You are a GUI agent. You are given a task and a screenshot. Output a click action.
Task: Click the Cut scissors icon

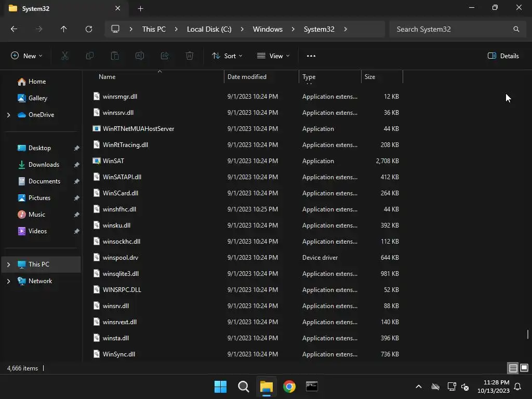[x=65, y=56]
